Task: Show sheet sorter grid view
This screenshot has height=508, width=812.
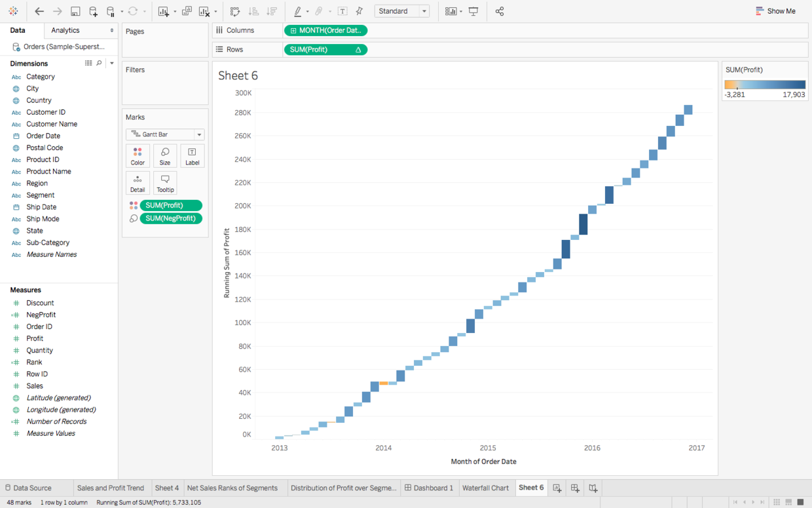Action: 777,502
